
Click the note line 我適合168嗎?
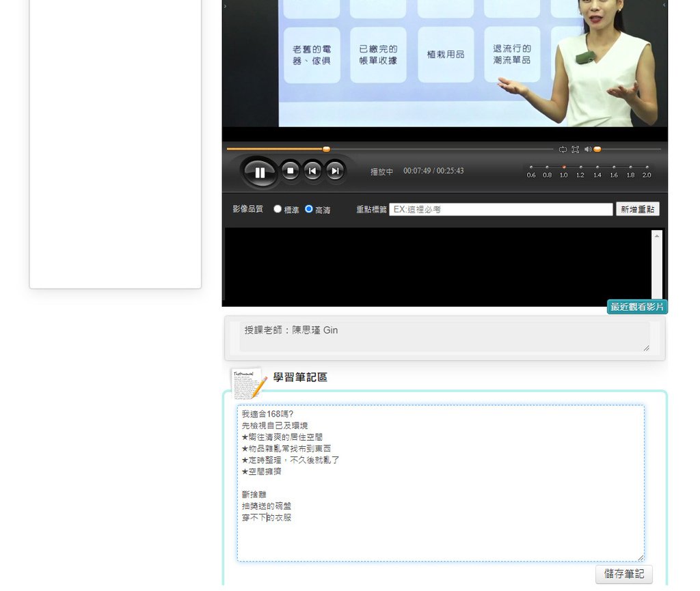click(267, 414)
